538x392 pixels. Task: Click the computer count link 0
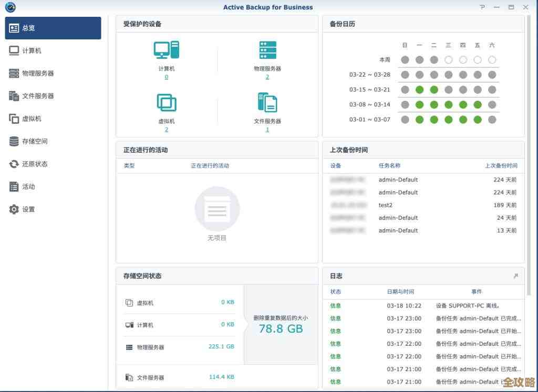pyautogui.click(x=167, y=77)
